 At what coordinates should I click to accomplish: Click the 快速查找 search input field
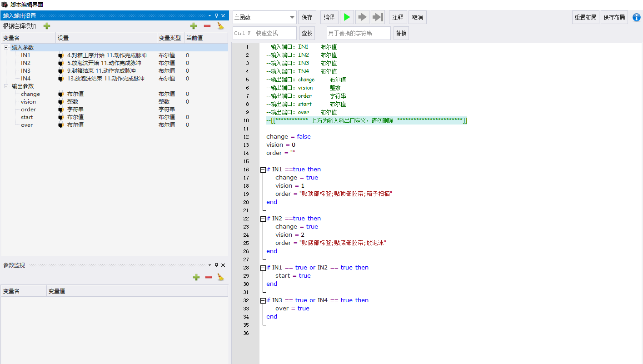tap(264, 33)
